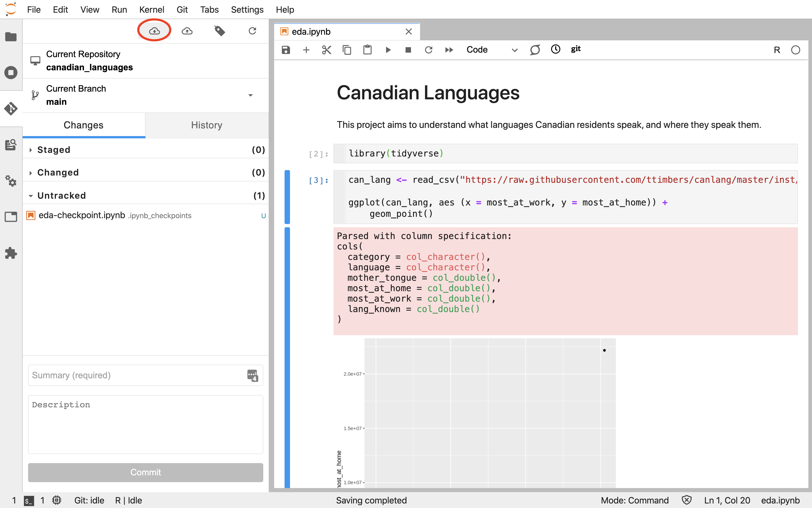Open the cell type Code dropdown

pyautogui.click(x=492, y=50)
